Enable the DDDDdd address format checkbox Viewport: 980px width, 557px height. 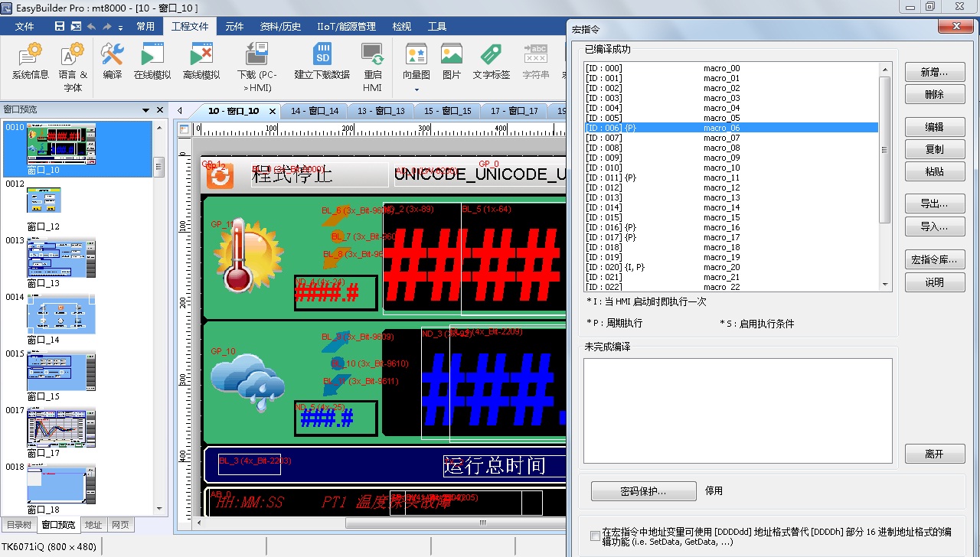point(596,536)
